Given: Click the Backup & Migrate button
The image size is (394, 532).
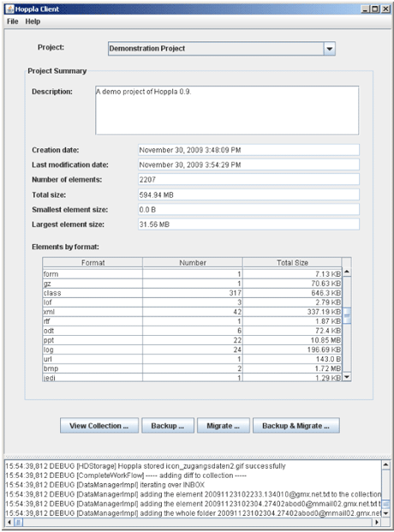Looking at the screenshot, I should 295,426.
